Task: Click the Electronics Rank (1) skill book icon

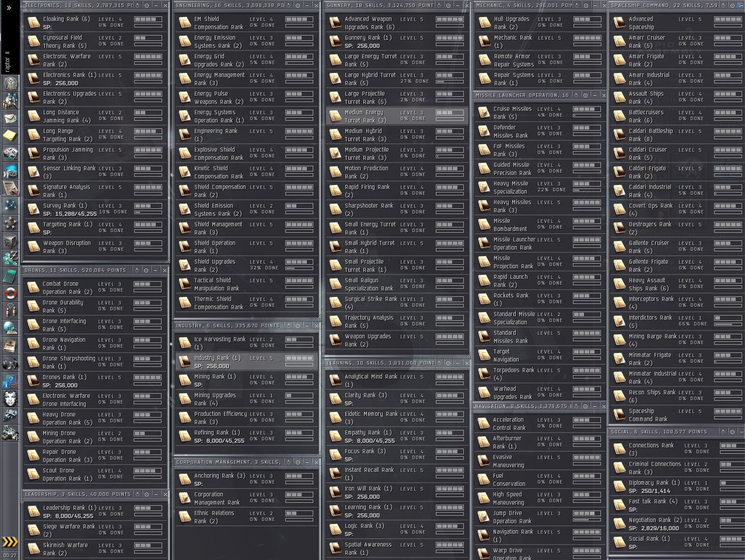Action: click(34, 79)
